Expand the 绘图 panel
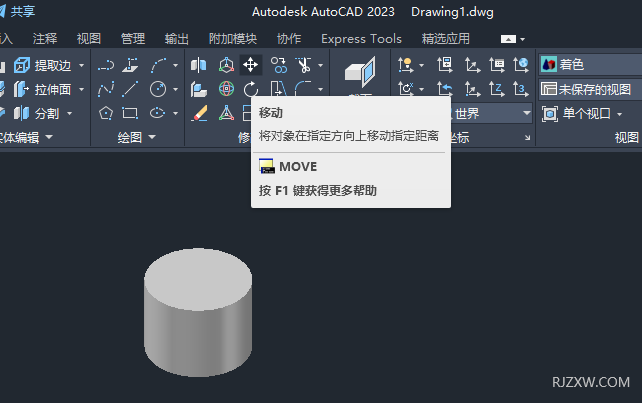This screenshot has width=642, height=403. 137,137
